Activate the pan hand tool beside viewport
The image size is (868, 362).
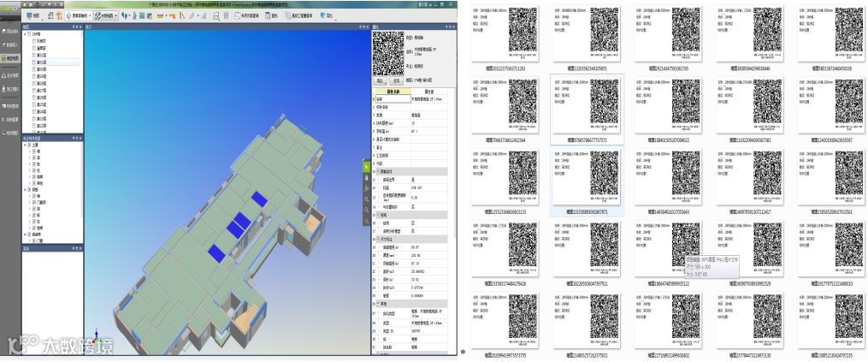tap(366, 177)
